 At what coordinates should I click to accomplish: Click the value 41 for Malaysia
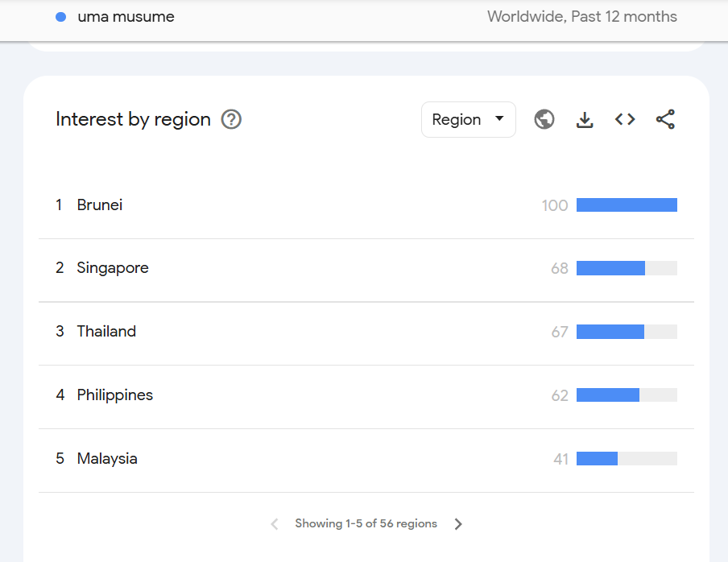(x=560, y=460)
